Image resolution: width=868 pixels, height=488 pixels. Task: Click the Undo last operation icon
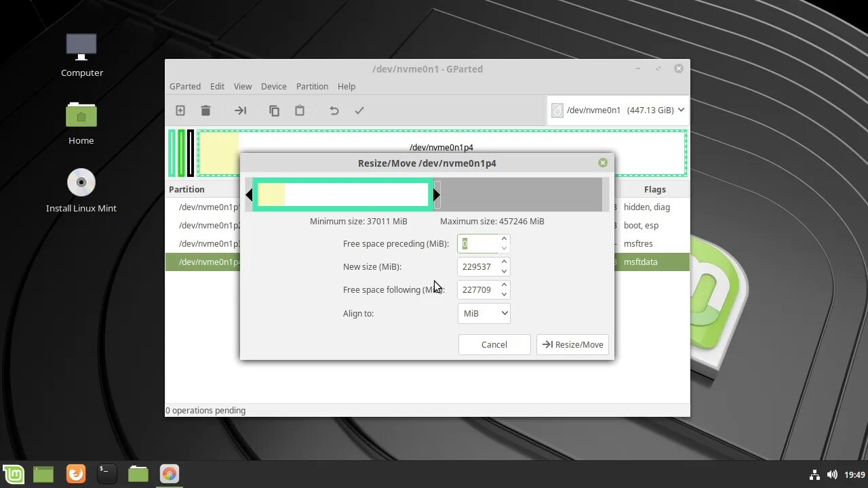(x=334, y=110)
